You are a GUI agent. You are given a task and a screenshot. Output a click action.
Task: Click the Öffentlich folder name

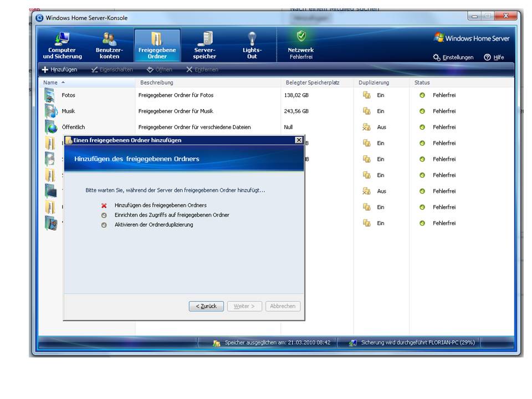[73, 127]
